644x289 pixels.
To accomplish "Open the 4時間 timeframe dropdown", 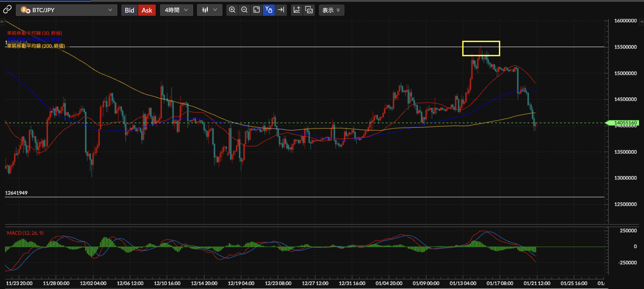I will 176,10.
